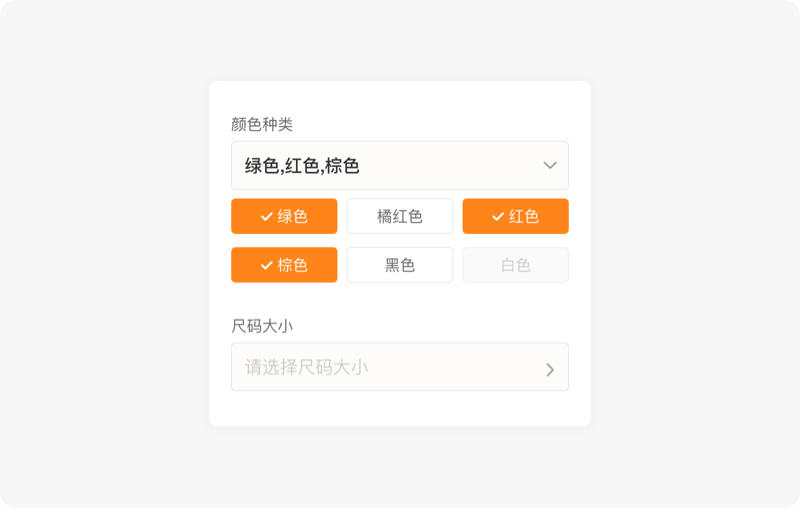Toggle off the 红色 color chip
Screen dimensions: 800x508
pyautogui.click(x=515, y=216)
